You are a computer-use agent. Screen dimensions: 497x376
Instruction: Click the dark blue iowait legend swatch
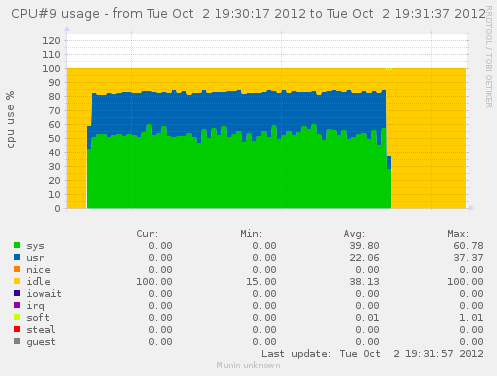pos(17,293)
